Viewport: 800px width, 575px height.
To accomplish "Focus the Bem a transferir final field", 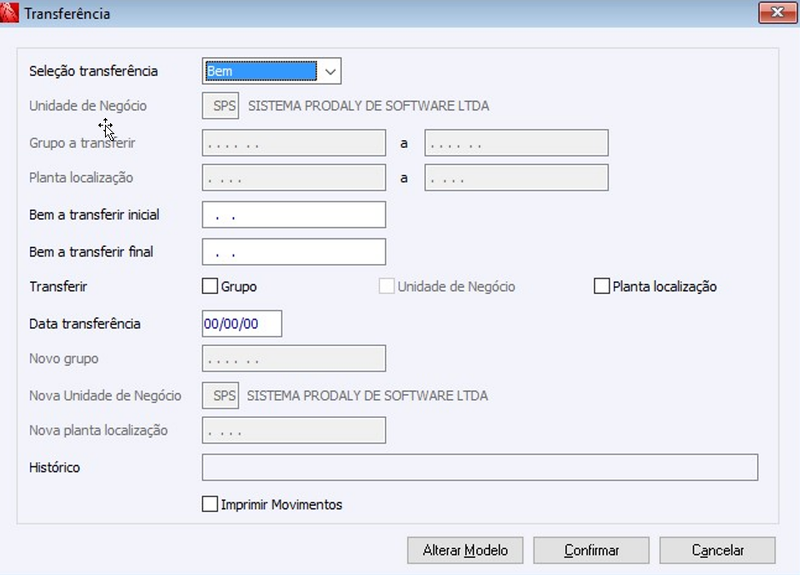I will coord(294,252).
